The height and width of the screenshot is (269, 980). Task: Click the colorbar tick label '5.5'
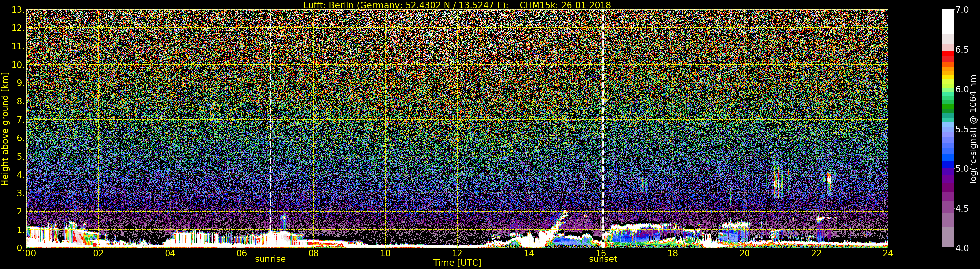pyautogui.click(x=962, y=129)
